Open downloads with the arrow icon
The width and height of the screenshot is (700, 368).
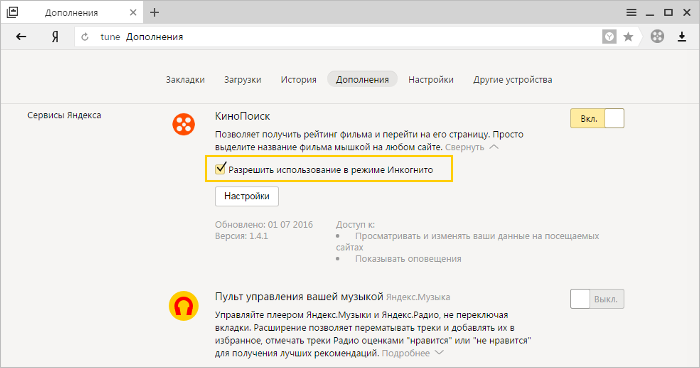point(682,37)
